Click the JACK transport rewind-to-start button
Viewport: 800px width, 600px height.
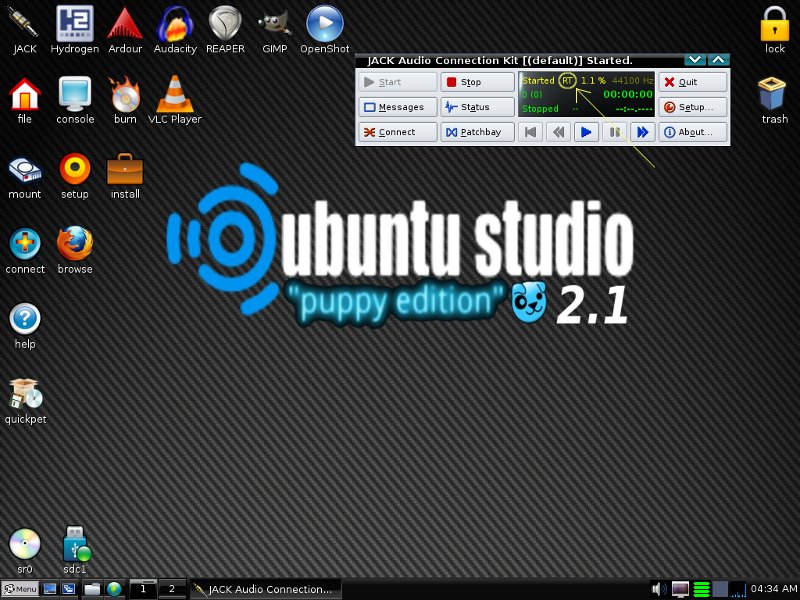531,132
